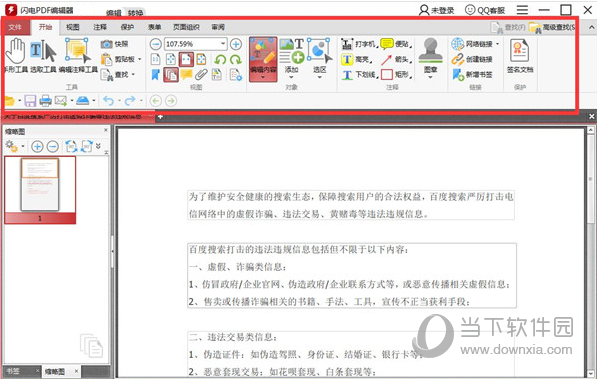Viewport: 597px width, 379px height.
Task: Zoom out with the minus circle icon
Action: (x=155, y=44)
